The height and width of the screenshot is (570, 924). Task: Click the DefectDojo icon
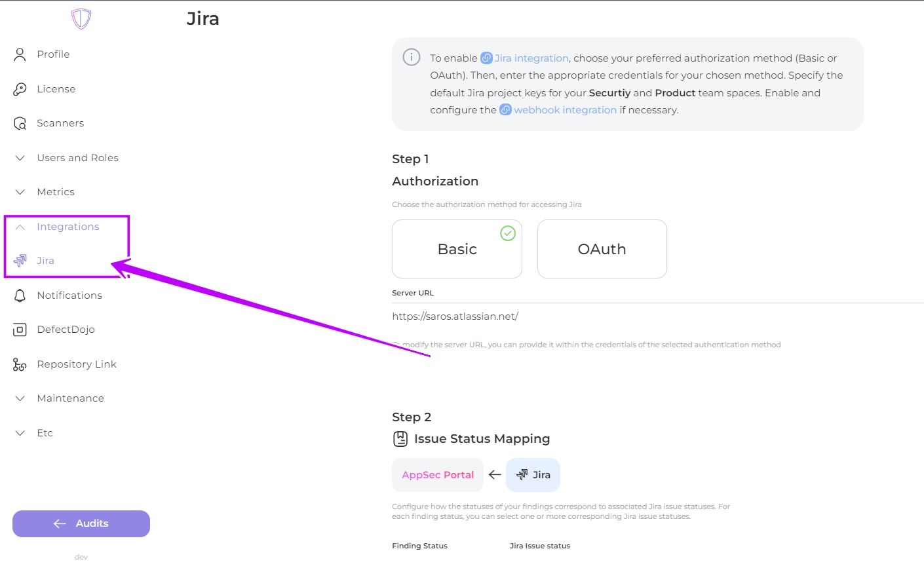[x=20, y=330]
